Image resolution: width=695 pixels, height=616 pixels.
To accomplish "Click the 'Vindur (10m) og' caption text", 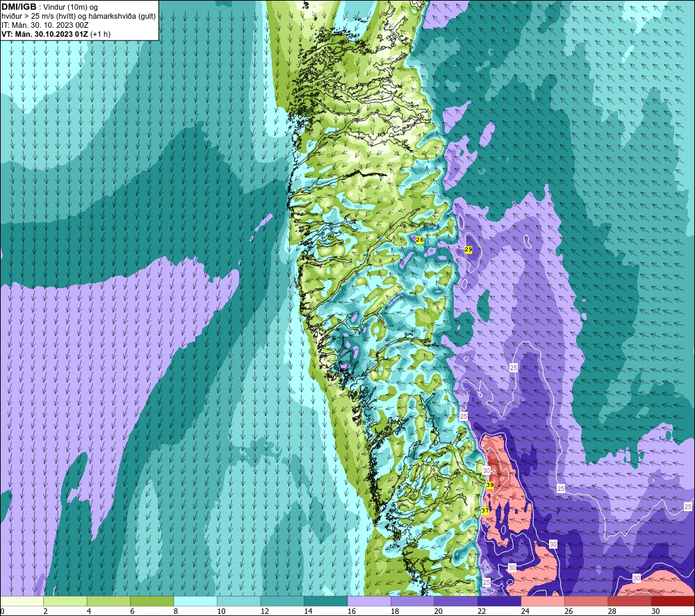I will pyautogui.click(x=70, y=8).
